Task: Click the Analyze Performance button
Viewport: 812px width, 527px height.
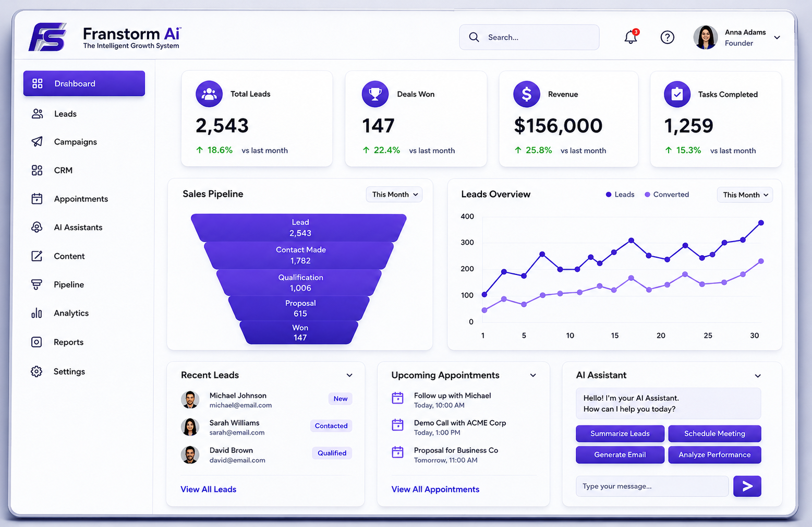Action: [714, 454]
